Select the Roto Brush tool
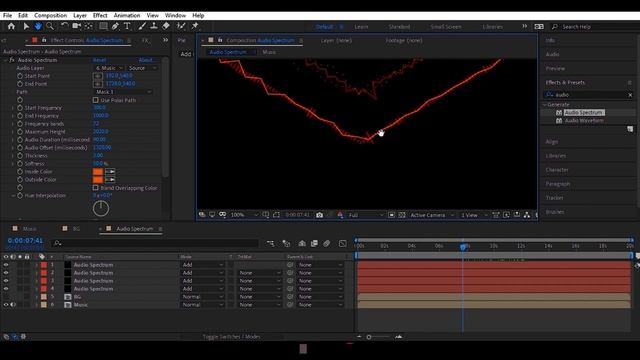This screenshot has width=640, height=360. tap(181, 26)
